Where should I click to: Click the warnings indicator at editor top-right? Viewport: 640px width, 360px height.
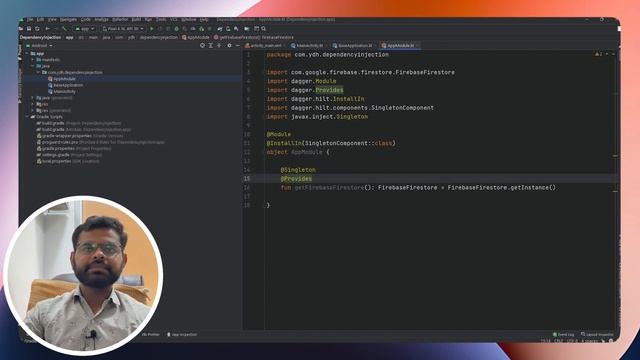pyautogui.click(x=598, y=54)
